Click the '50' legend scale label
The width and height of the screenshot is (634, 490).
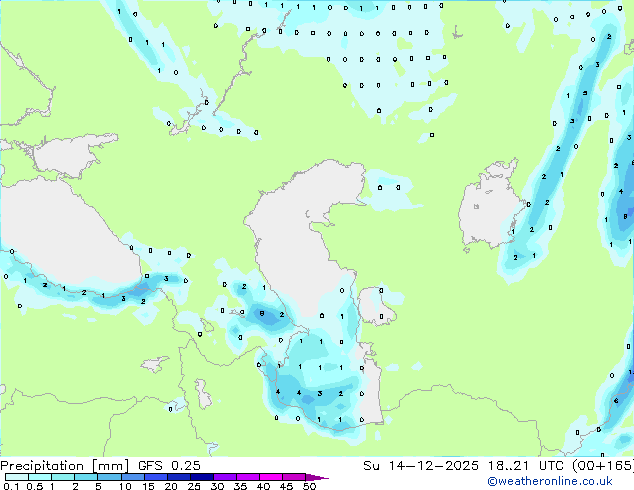(309, 486)
